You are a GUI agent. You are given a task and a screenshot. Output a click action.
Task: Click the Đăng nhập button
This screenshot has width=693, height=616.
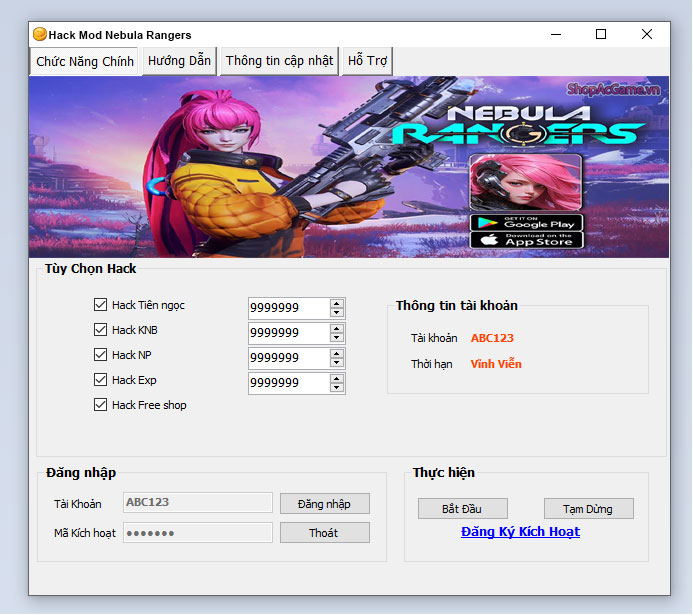(324, 504)
